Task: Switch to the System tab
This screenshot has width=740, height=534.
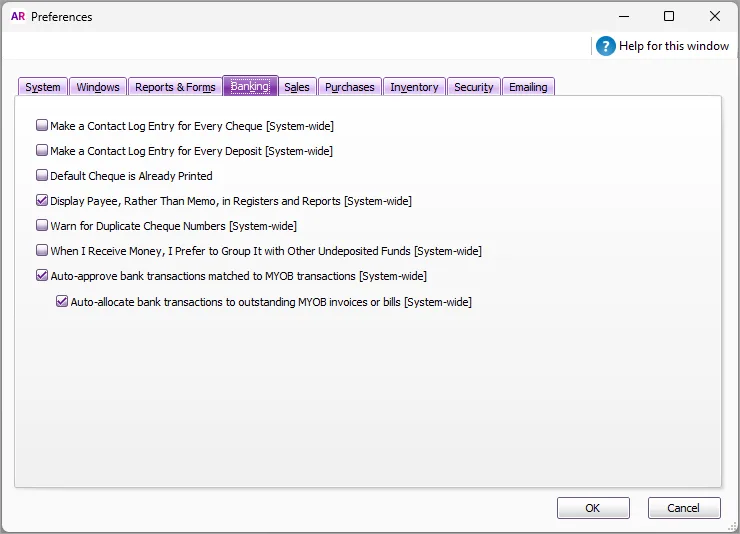Action: tap(43, 87)
